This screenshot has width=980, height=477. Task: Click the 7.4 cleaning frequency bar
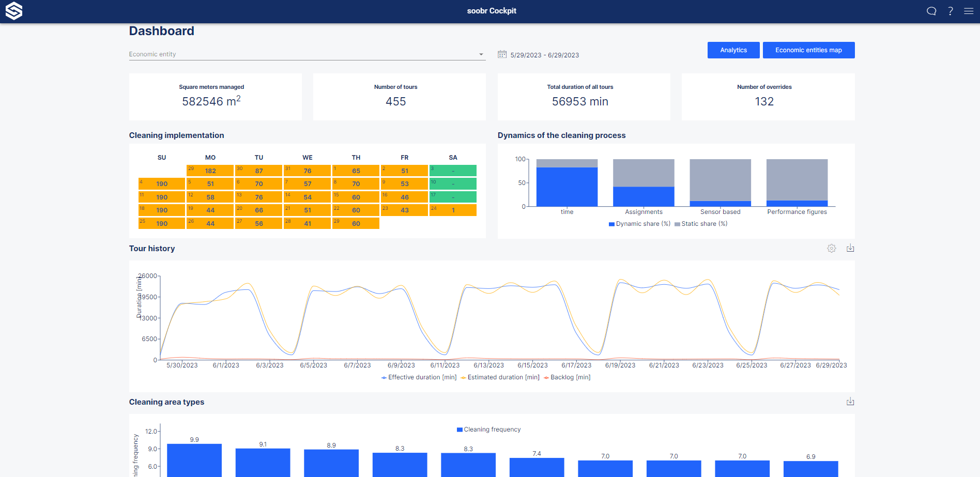(x=537, y=467)
